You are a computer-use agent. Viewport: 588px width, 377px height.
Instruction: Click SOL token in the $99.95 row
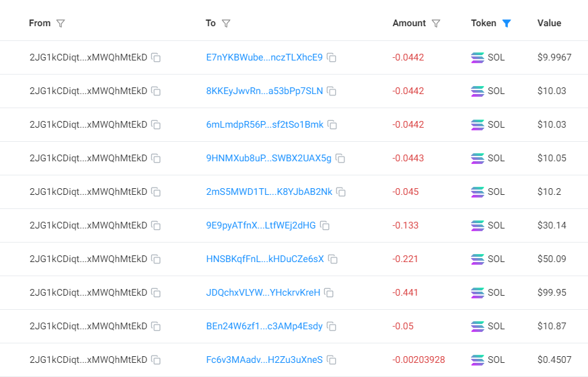coord(488,293)
